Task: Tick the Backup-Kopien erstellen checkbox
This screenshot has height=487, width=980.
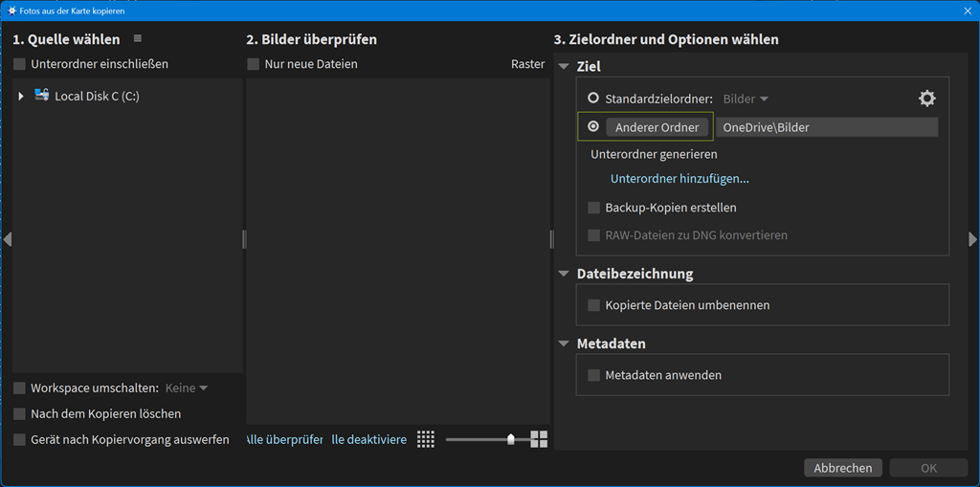Action: click(x=593, y=208)
